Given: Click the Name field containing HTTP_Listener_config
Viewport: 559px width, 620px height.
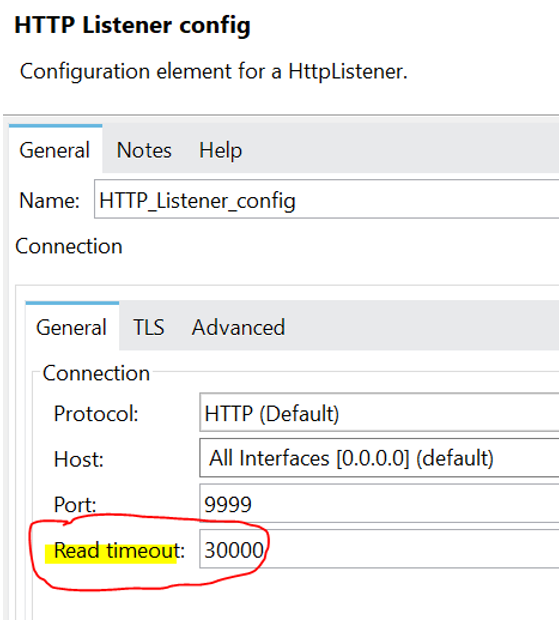Looking at the screenshot, I should coord(326,199).
